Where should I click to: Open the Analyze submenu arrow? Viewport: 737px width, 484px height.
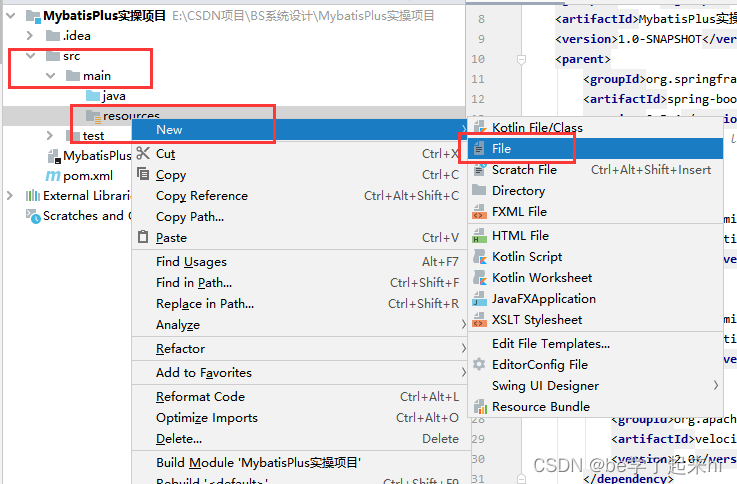463,325
